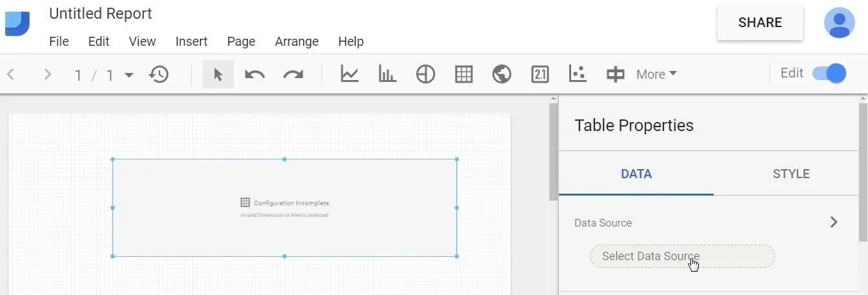Undo the last action
Viewport: 868px width, 295px height.
[255, 74]
